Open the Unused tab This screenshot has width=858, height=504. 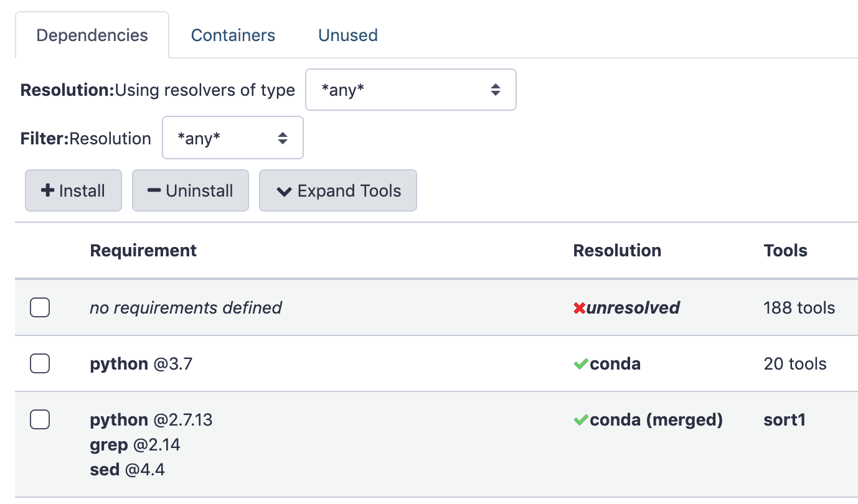coord(347,35)
